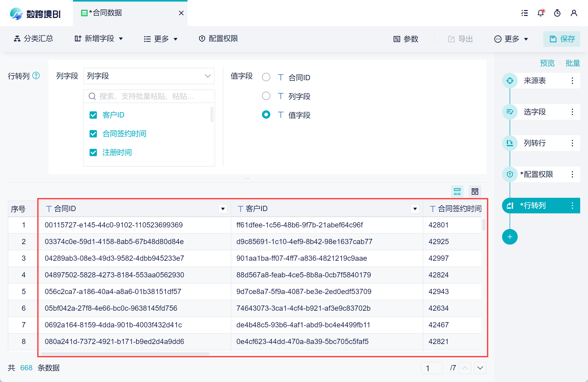Close the 合同数据 tab
Image resolution: width=588 pixels, height=382 pixels.
click(181, 13)
